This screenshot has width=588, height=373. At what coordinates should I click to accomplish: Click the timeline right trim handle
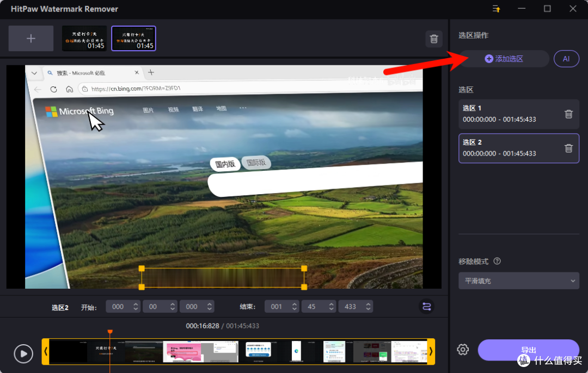431,352
